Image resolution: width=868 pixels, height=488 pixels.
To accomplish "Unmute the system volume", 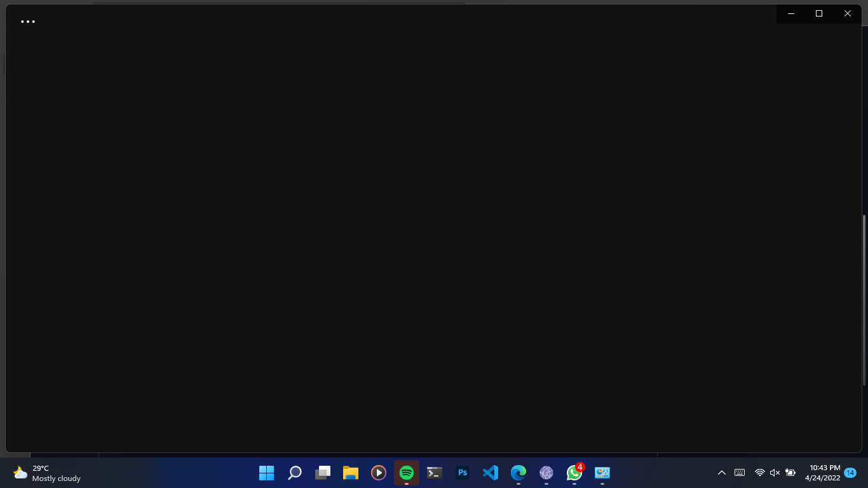I will click(775, 473).
